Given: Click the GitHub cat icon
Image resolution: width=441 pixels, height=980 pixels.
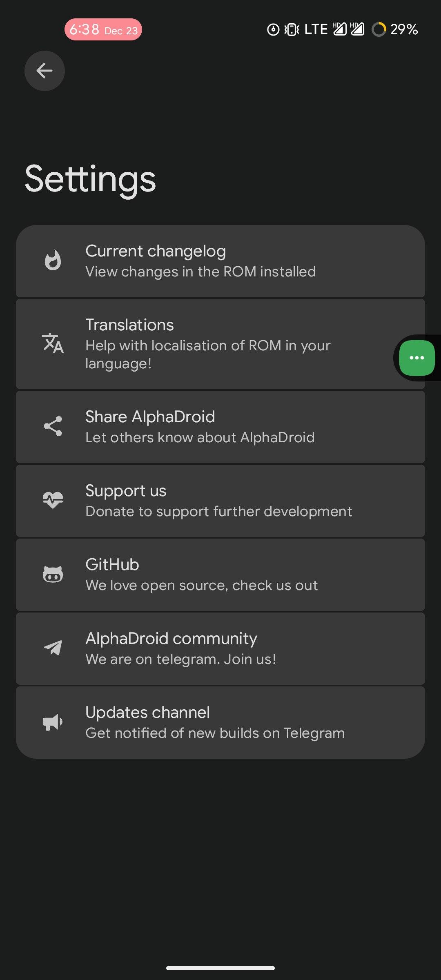Looking at the screenshot, I should 53,574.
